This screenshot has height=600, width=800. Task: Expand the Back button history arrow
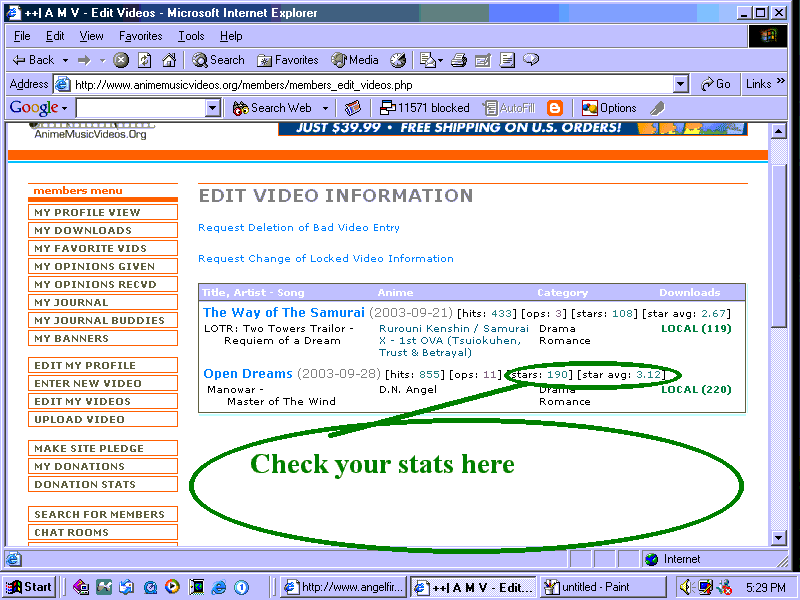pos(66,60)
